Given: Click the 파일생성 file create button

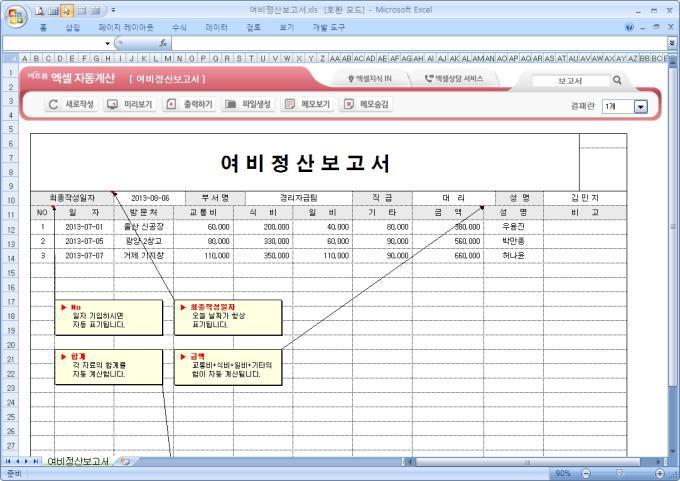Looking at the screenshot, I should (x=248, y=104).
